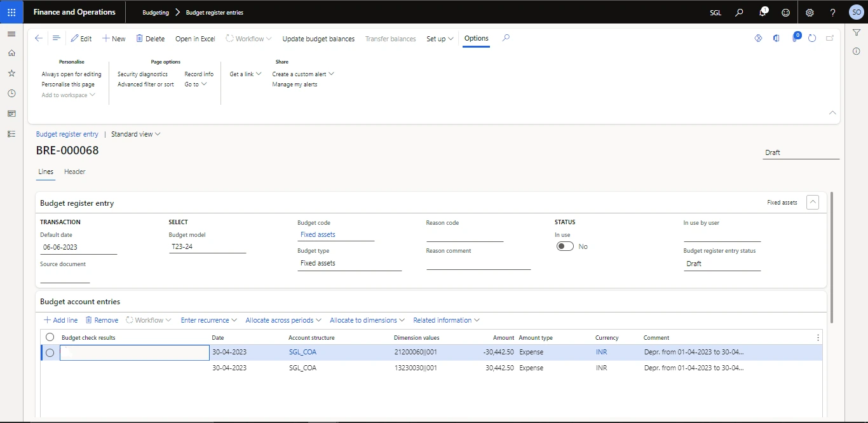Open in new window icon
868x423 pixels.
pos(830,39)
